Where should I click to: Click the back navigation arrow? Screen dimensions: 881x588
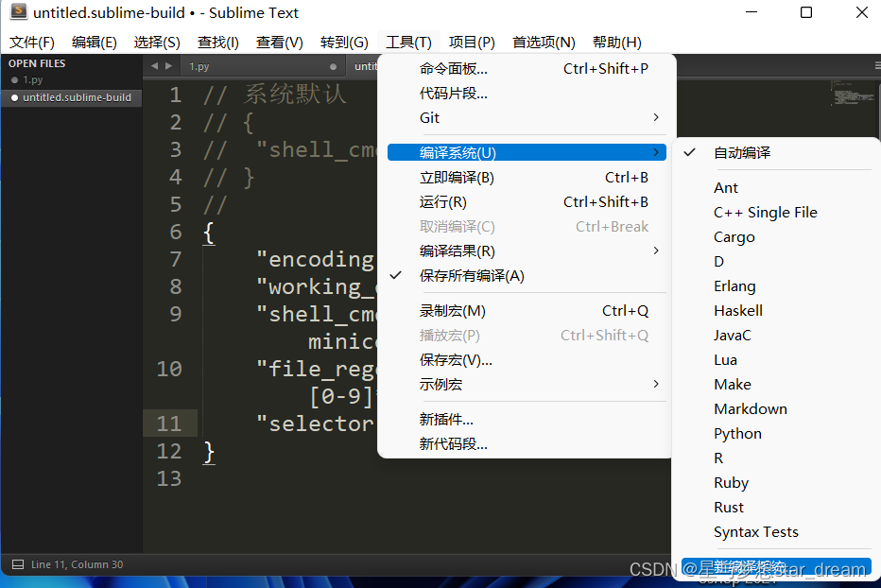154,66
